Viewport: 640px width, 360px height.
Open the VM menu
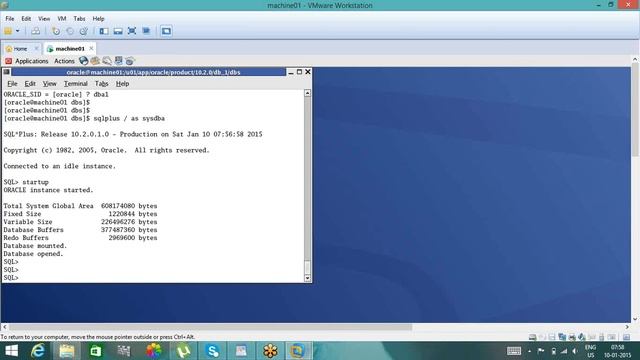[62, 19]
